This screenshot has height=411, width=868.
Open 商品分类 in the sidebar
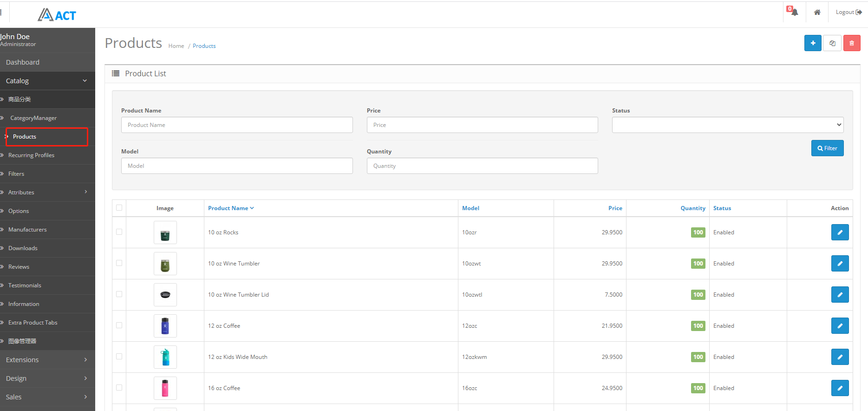coord(47,99)
